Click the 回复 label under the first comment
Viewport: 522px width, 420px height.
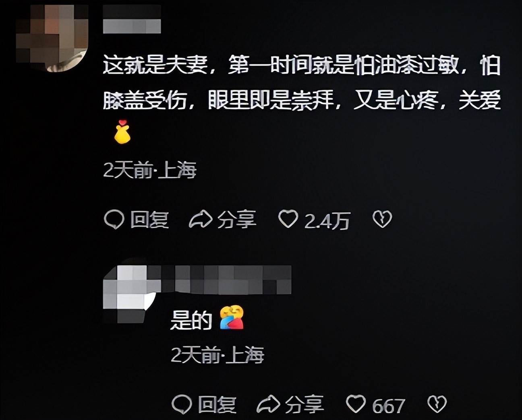click(149, 220)
